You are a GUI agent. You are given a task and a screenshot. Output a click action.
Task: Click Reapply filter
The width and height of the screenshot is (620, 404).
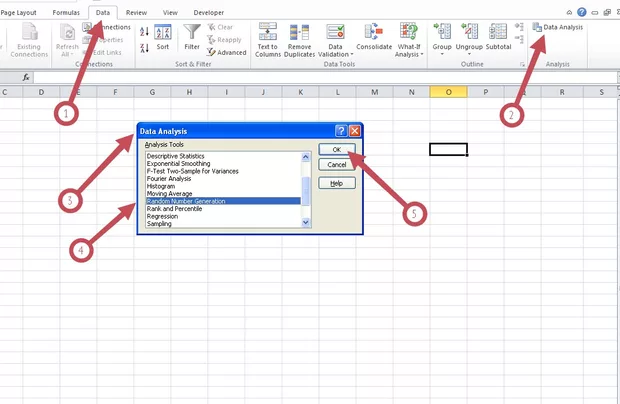[224, 40]
